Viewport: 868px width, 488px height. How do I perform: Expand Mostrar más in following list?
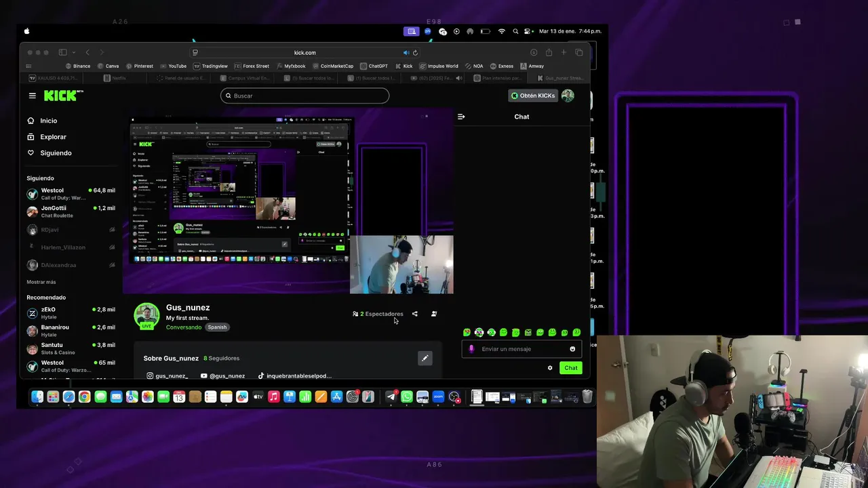[x=41, y=282]
